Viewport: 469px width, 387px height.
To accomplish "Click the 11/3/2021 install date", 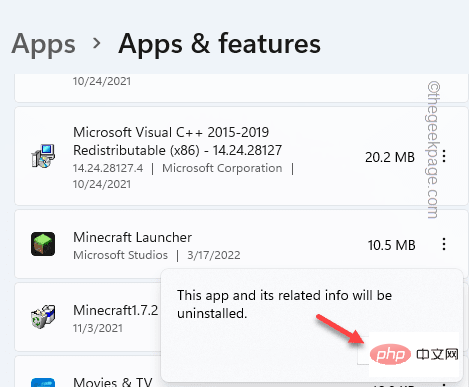I will pyautogui.click(x=98, y=328).
